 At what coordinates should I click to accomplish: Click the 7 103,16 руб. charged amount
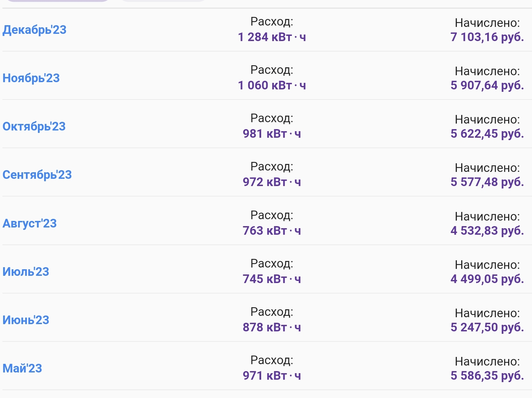(x=487, y=37)
